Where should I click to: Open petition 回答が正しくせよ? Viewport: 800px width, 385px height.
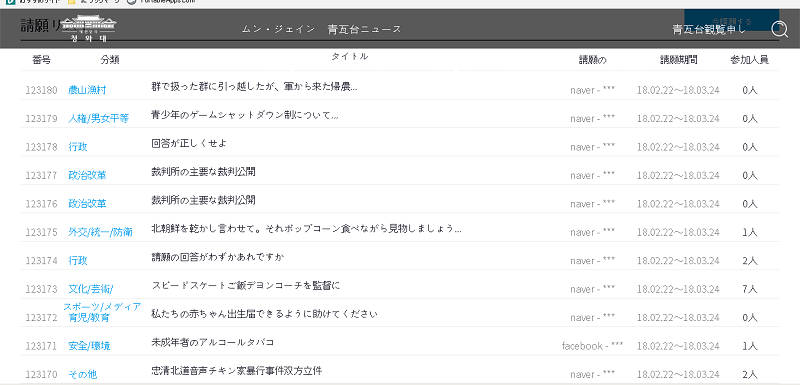coord(189,143)
